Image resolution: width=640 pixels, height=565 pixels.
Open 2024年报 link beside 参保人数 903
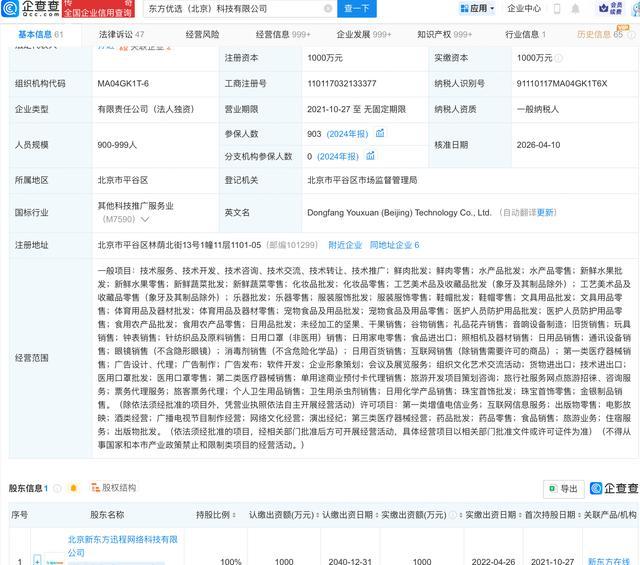[347, 134]
